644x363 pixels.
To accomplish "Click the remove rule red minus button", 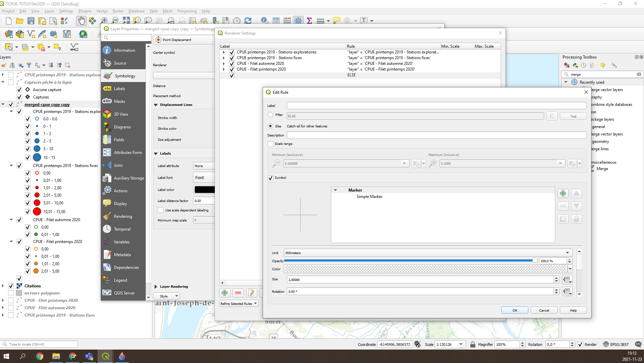I will pyautogui.click(x=238, y=293).
